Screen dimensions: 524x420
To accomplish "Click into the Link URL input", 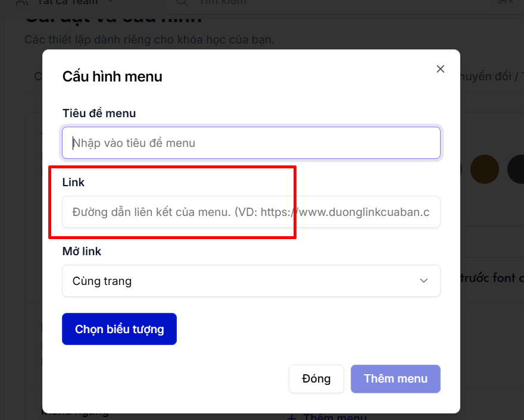I will pos(251,212).
